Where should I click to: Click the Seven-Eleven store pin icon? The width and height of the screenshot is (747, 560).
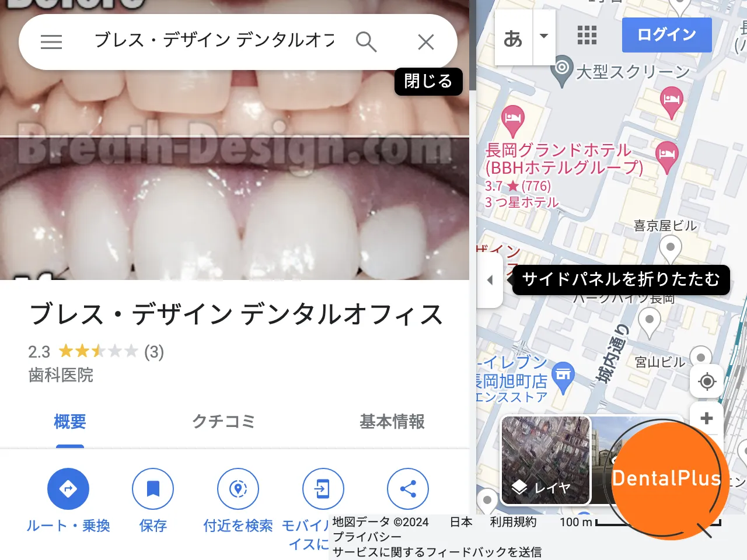(x=563, y=377)
